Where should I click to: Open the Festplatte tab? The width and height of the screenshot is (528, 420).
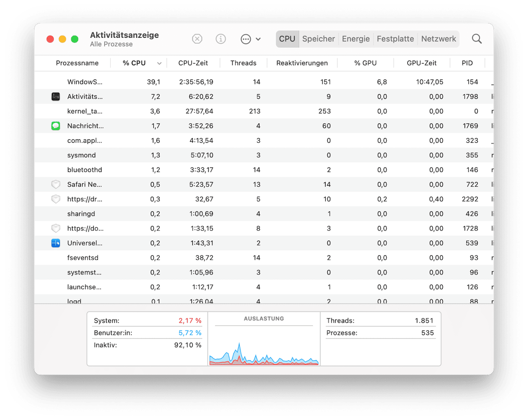(x=395, y=39)
